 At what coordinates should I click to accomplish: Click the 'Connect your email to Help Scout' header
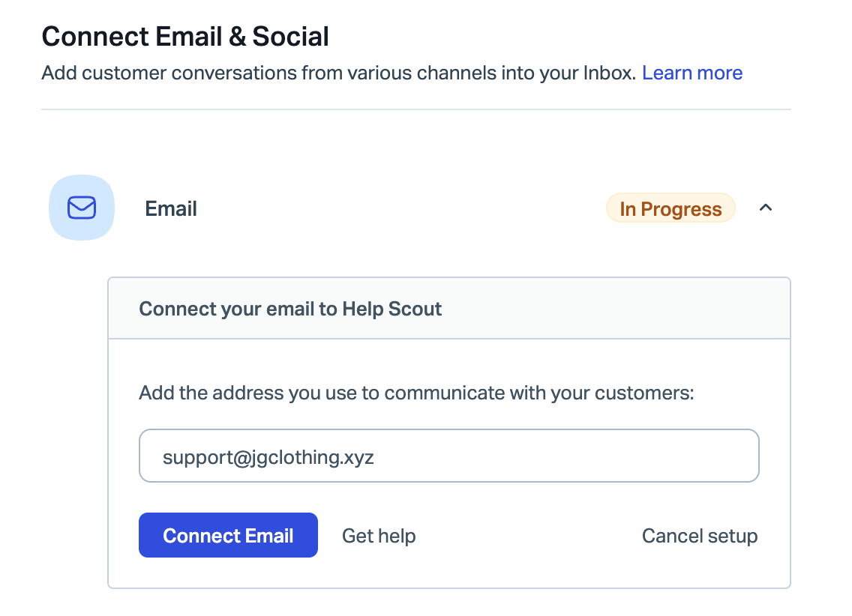(x=290, y=309)
